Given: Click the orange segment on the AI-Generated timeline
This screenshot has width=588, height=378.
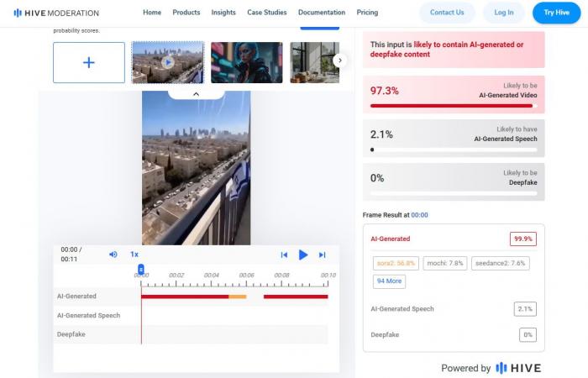Looking at the screenshot, I should (238, 297).
